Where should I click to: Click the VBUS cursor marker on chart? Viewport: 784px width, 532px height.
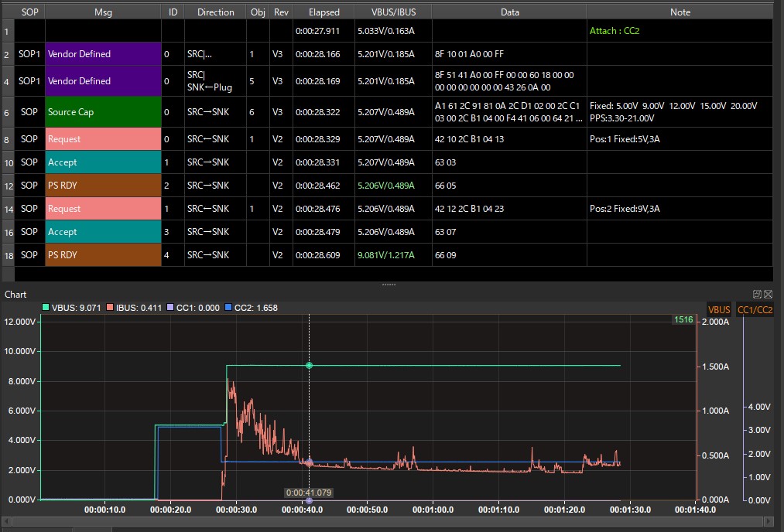pos(309,366)
